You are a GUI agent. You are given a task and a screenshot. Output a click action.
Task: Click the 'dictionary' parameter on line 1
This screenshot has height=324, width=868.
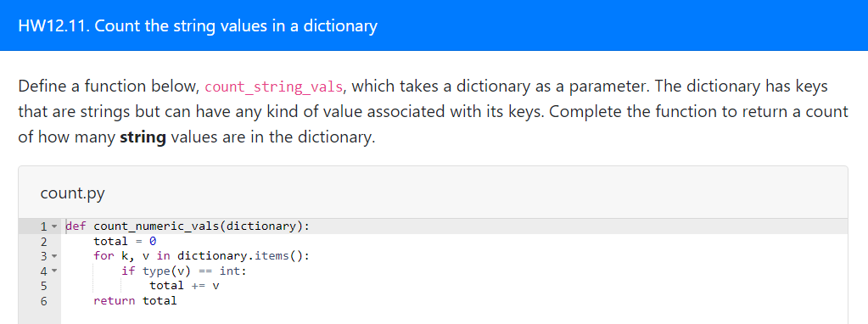[x=261, y=226]
